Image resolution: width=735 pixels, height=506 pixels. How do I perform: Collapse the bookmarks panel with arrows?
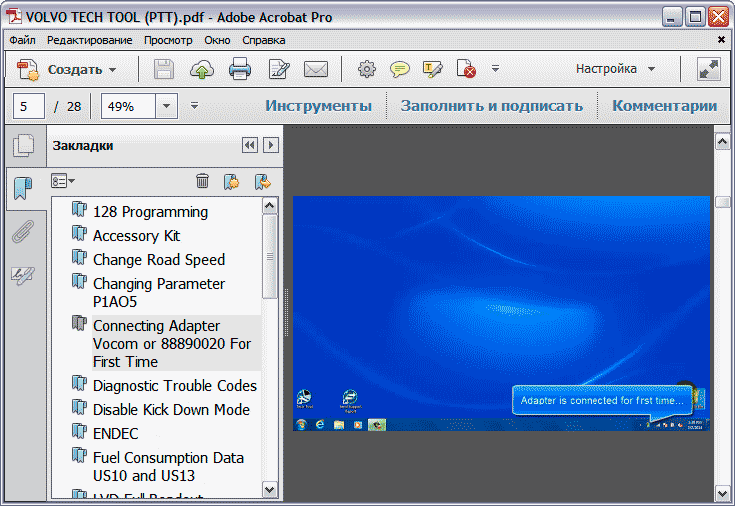point(250,146)
